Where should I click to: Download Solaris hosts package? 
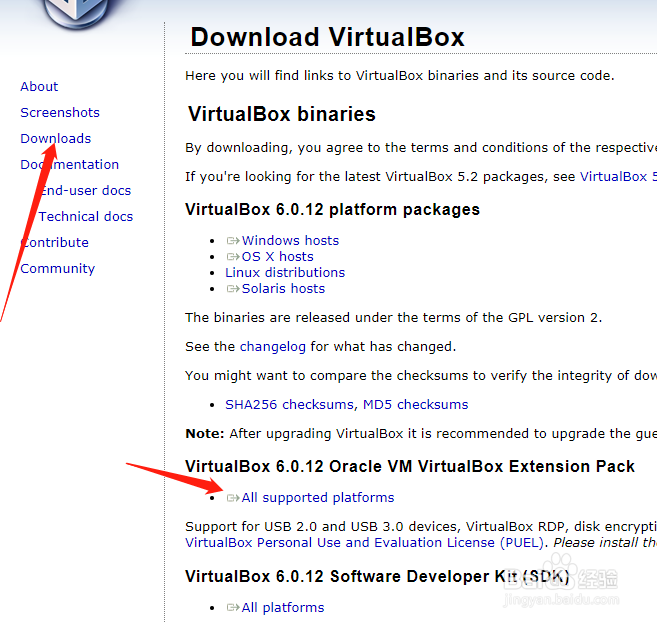(283, 289)
